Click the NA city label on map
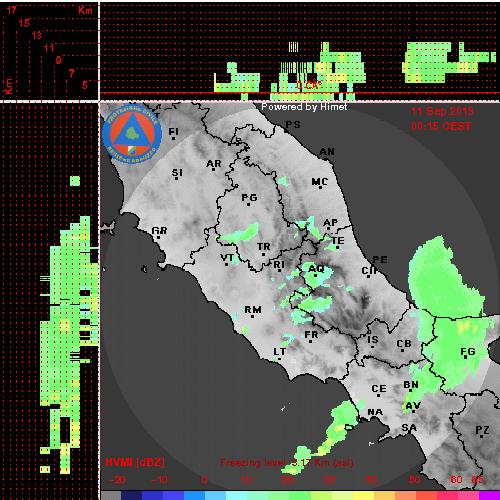This screenshot has width=500, height=500. click(x=375, y=412)
